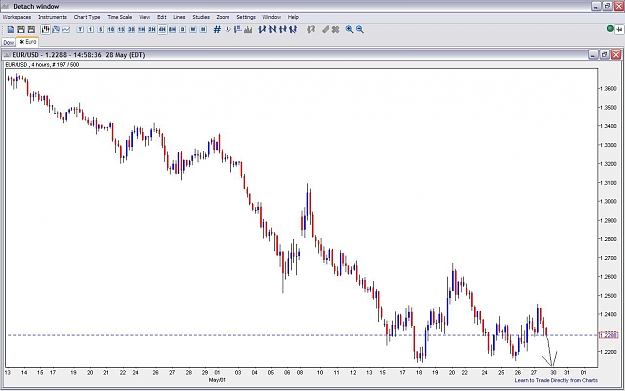Click the active 4H time scale button

coord(162,29)
